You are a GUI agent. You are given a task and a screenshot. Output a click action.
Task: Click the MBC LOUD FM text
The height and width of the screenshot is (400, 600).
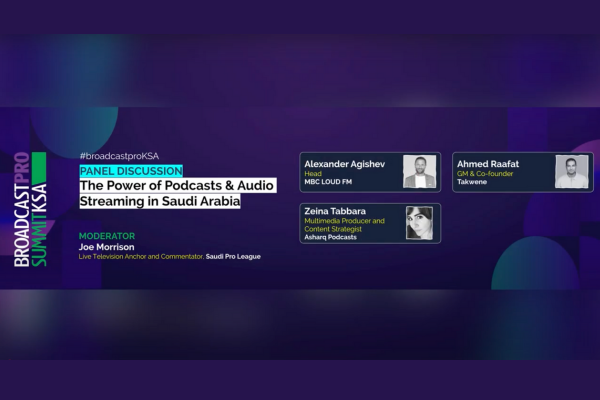[328, 182]
